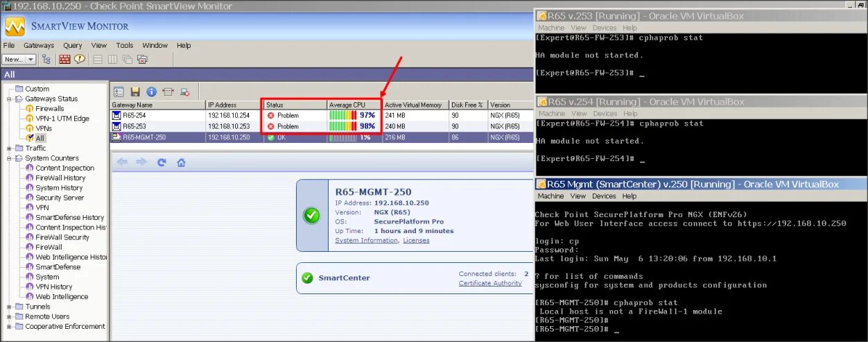Open the Licenses link
868x342 pixels.
tap(416, 241)
